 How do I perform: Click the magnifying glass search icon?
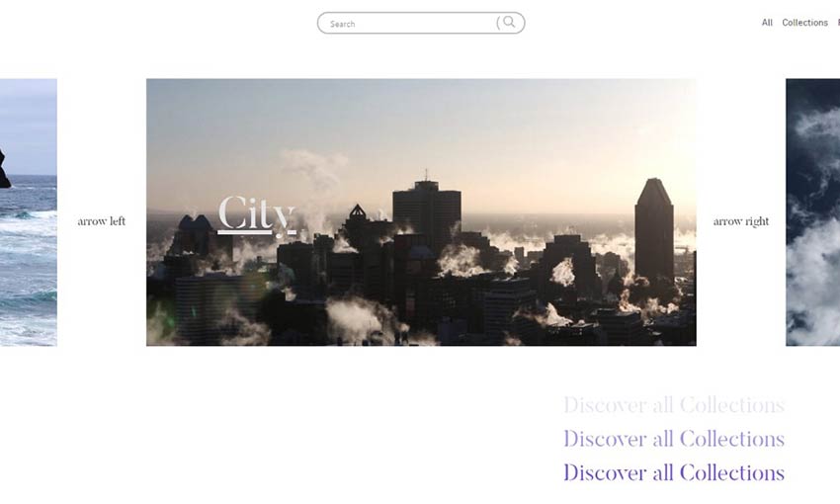(509, 22)
